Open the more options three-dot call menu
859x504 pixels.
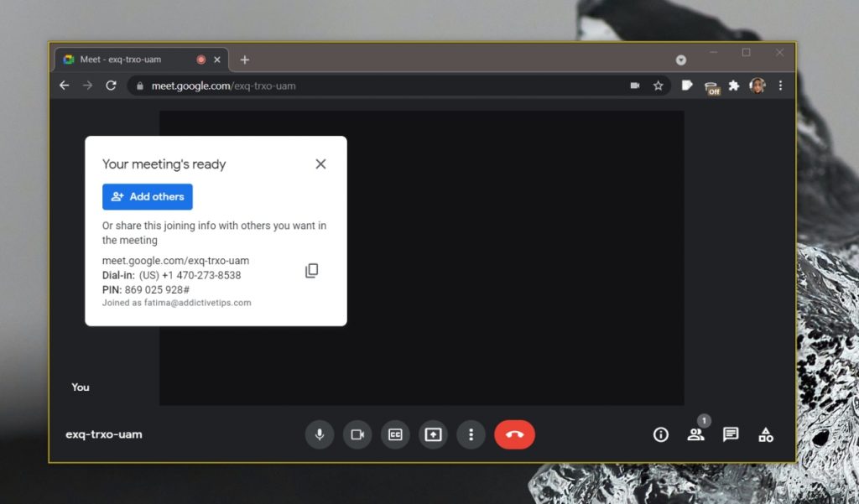pos(471,434)
